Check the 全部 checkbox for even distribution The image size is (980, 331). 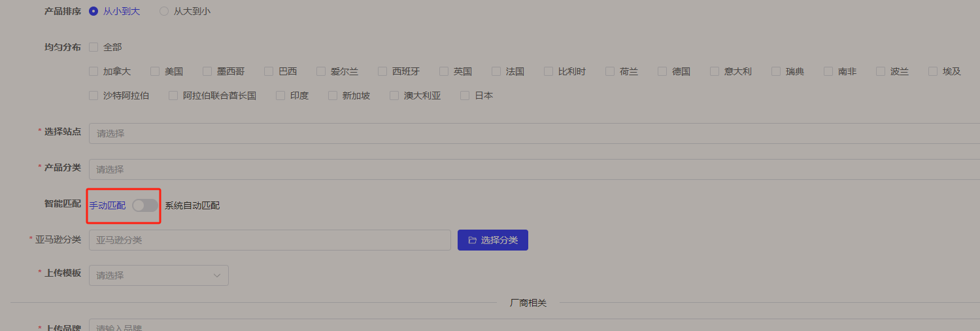click(x=93, y=47)
